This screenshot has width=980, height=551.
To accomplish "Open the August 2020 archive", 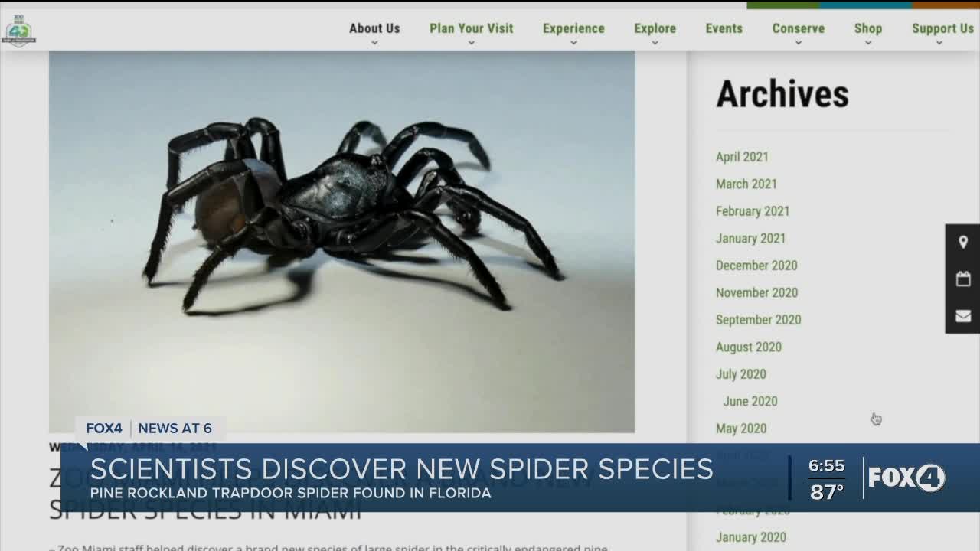I will coord(748,347).
